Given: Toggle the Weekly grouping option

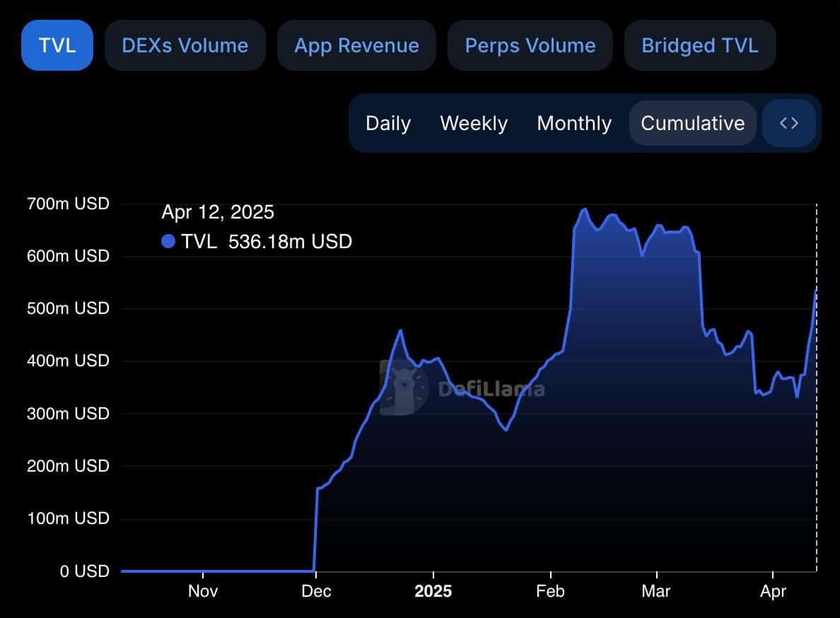Looking at the screenshot, I should pos(474,123).
